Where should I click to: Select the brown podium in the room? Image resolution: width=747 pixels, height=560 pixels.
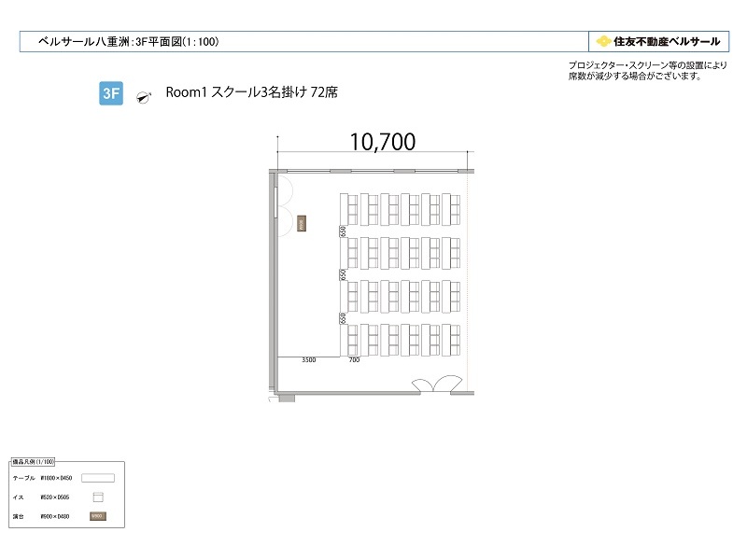click(x=302, y=223)
